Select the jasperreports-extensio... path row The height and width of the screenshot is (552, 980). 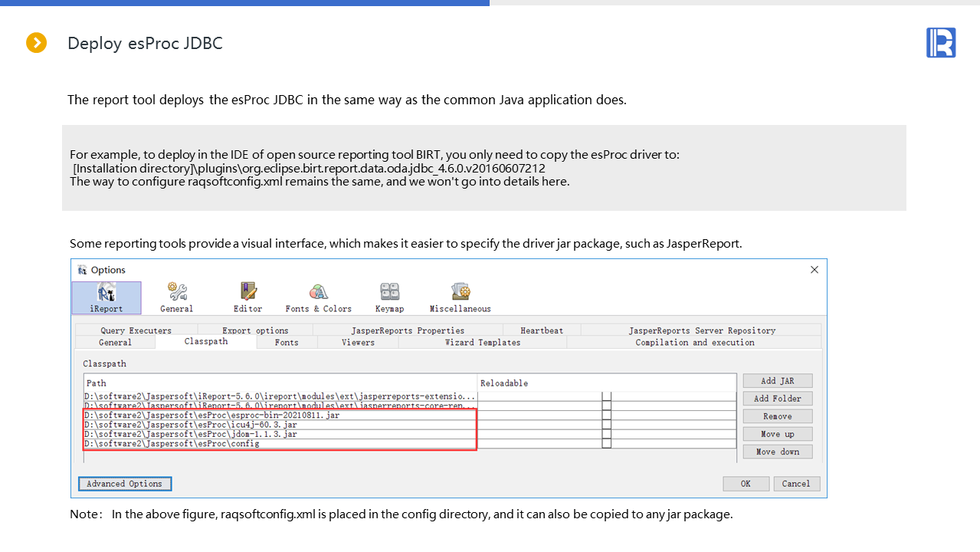[x=280, y=396]
